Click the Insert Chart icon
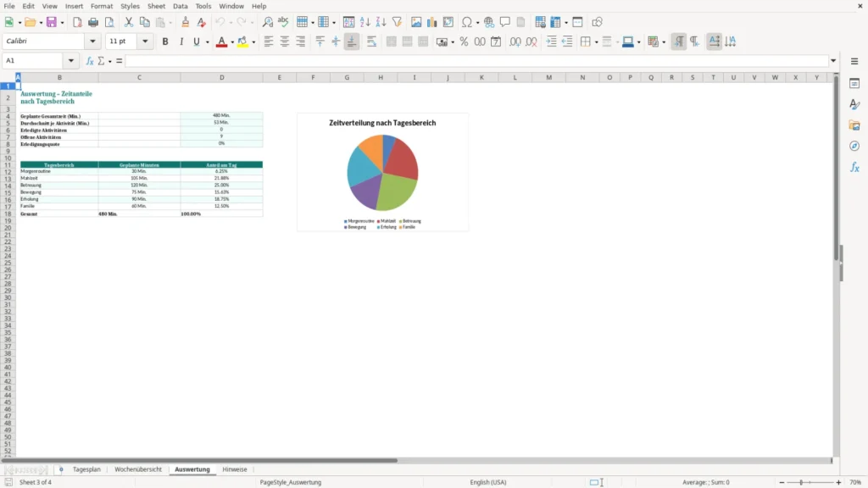Image resolution: width=868 pixels, height=488 pixels. (431, 22)
